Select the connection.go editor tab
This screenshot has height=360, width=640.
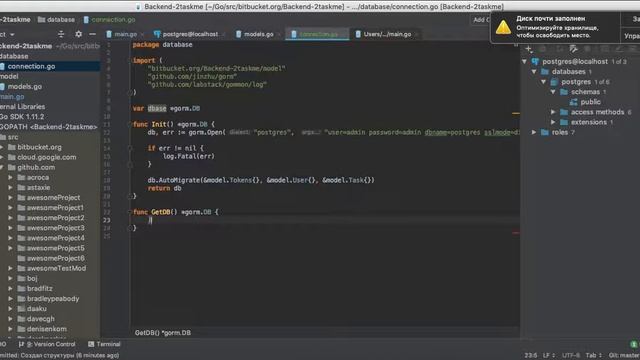coord(318,34)
